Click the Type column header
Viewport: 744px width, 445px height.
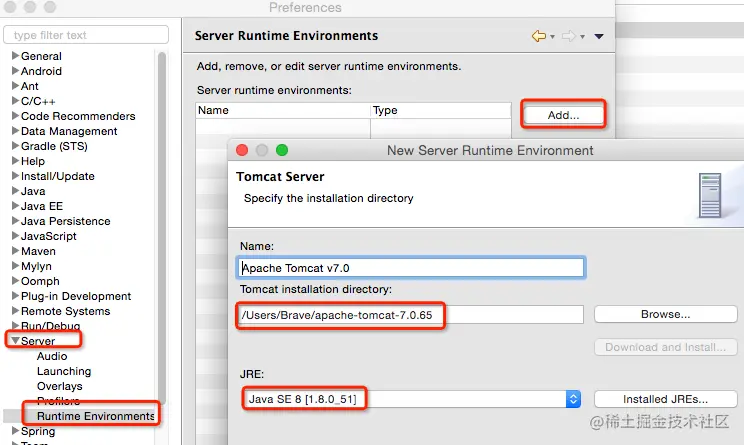(441, 111)
